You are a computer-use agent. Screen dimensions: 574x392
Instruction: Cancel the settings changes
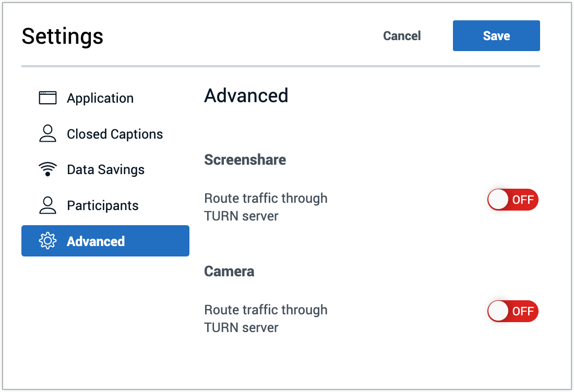[402, 36]
